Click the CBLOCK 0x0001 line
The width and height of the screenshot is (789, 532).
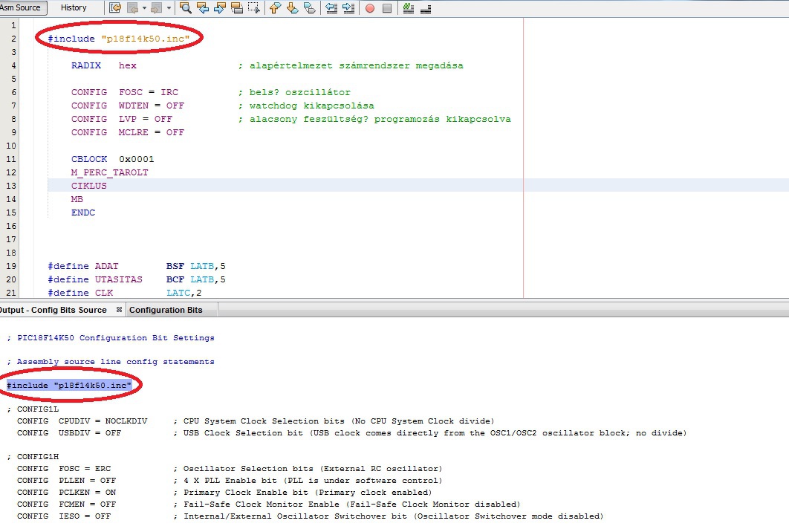pyautogui.click(x=113, y=159)
